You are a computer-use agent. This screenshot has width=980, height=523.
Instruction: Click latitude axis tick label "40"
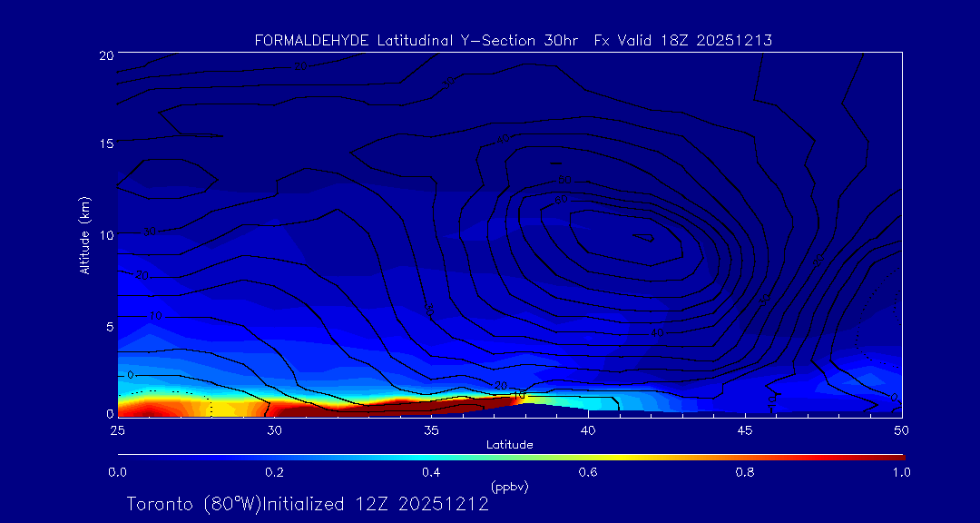tap(587, 430)
